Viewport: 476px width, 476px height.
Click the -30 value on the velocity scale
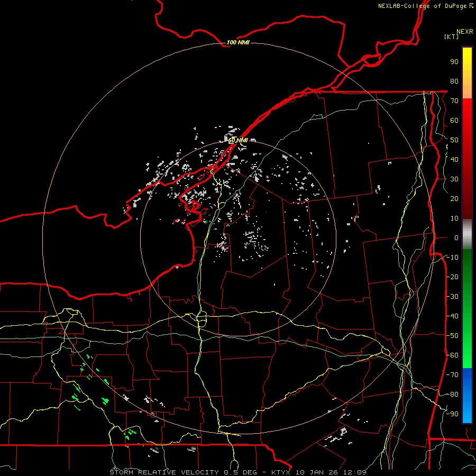(x=452, y=297)
